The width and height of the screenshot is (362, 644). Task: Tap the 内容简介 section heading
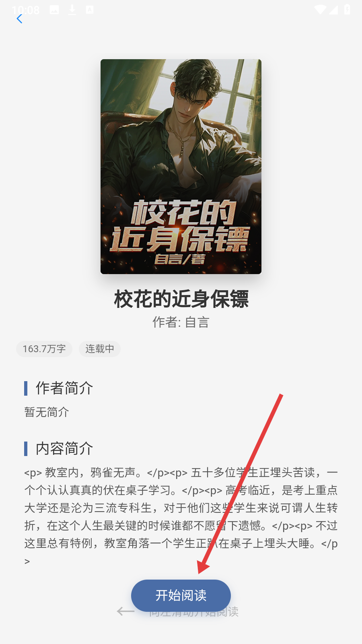click(x=64, y=449)
